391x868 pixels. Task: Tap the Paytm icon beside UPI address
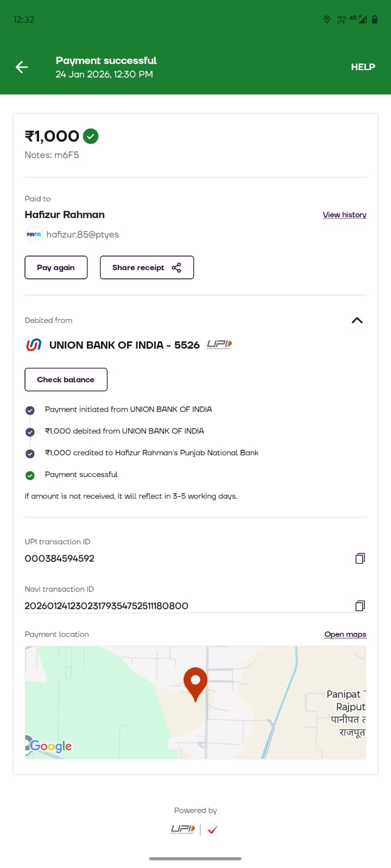pyautogui.click(x=34, y=234)
